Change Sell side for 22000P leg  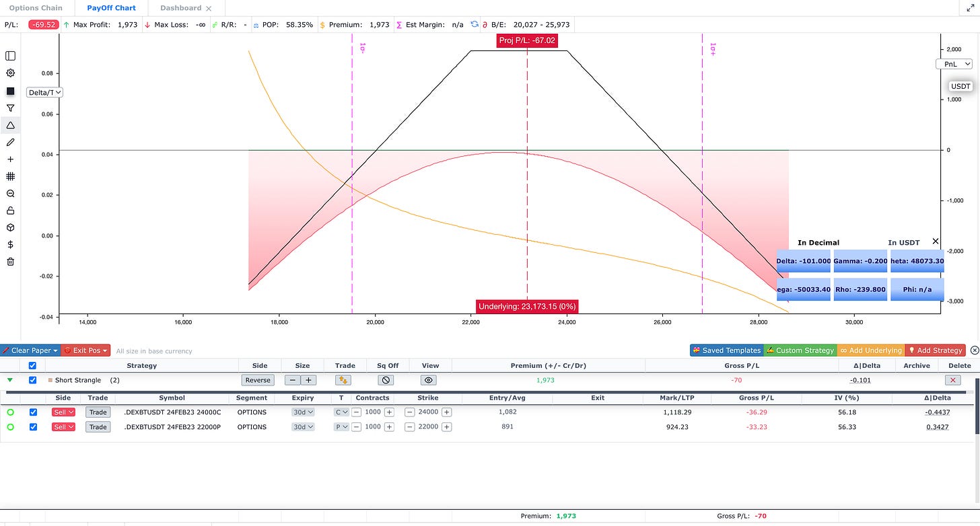(x=63, y=427)
